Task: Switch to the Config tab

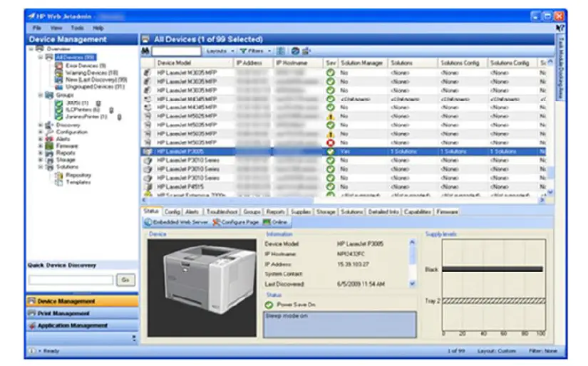Action: click(172, 211)
